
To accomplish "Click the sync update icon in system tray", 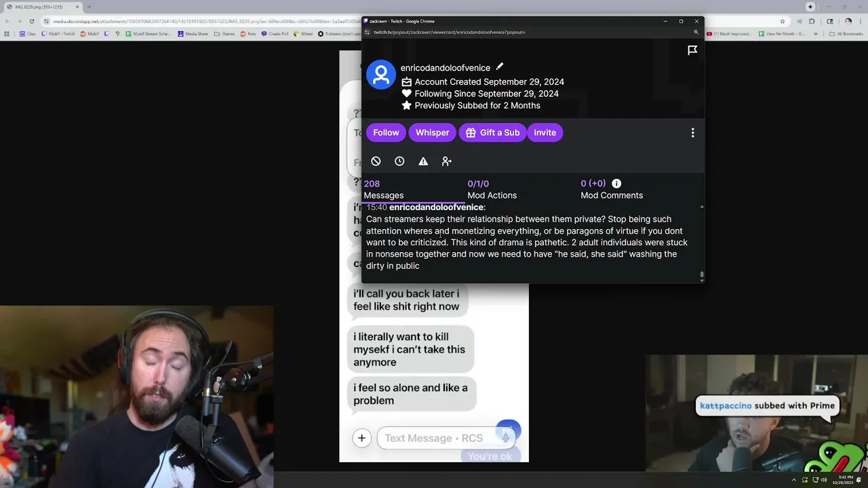I will [804, 481].
